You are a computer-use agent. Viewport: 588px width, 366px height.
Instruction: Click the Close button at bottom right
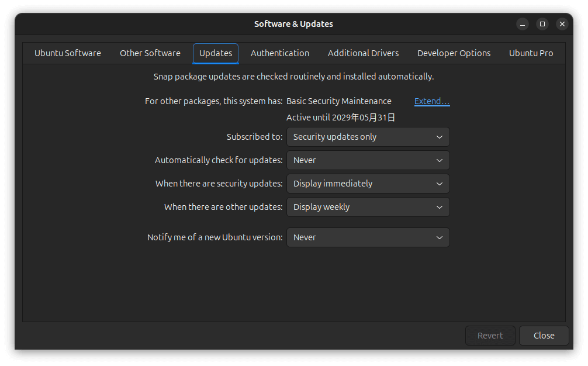point(544,336)
